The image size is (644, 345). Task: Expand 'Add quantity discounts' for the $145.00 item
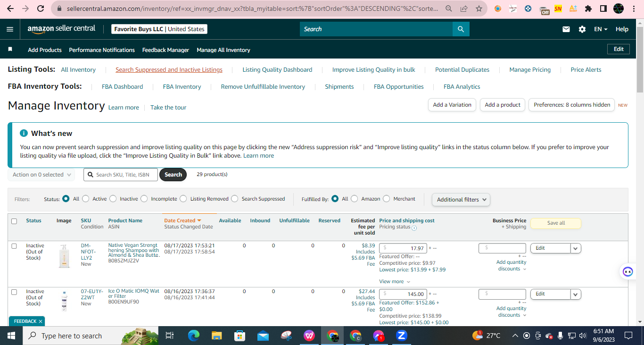[512, 312]
